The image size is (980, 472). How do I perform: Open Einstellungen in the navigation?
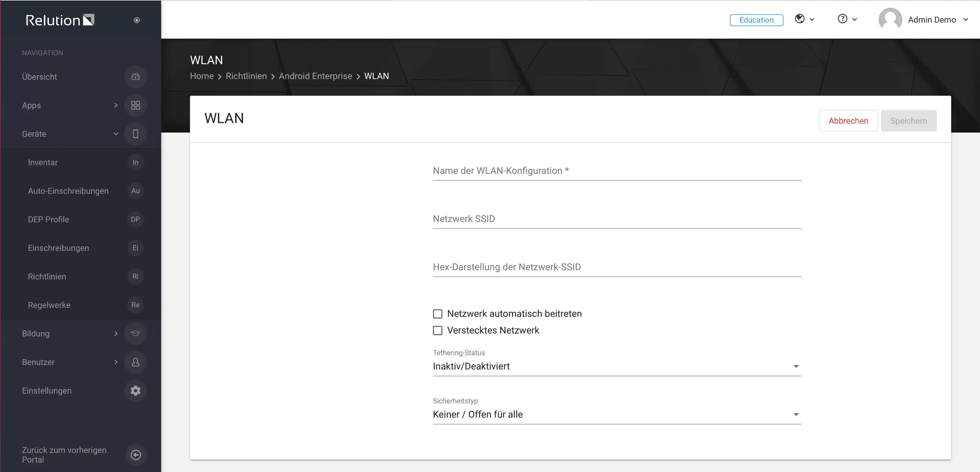[x=47, y=391]
